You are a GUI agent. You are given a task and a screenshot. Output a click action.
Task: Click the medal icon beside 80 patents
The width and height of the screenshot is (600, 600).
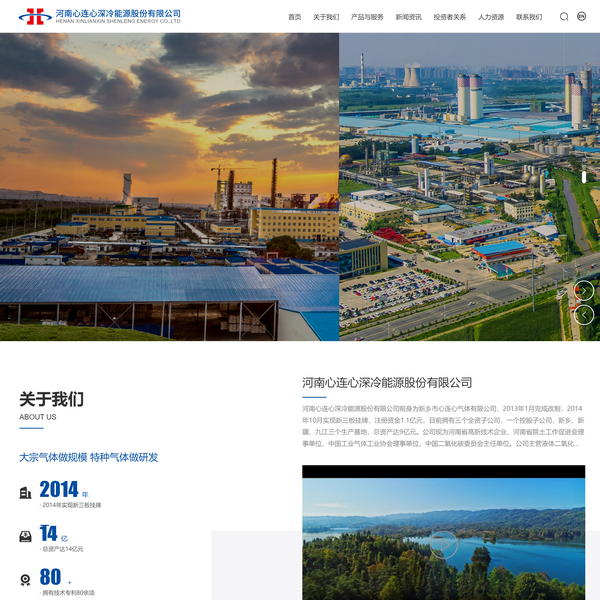(25, 580)
